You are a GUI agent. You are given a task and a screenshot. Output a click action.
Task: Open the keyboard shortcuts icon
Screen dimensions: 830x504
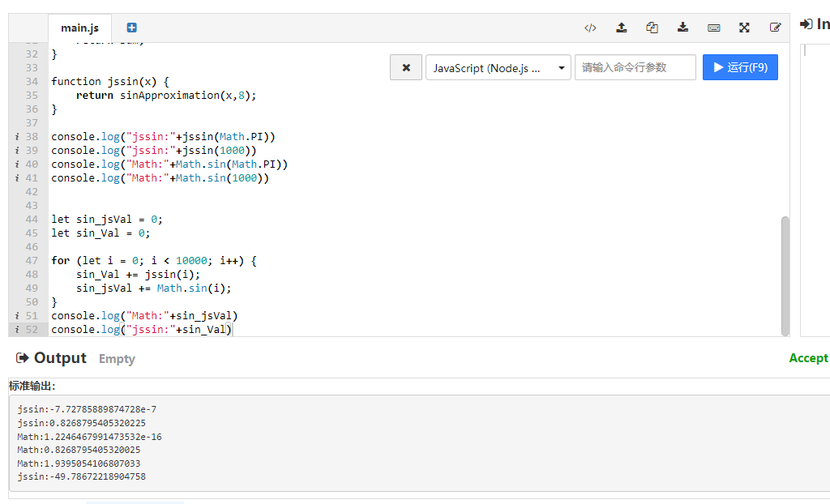pyautogui.click(x=713, y=28)
